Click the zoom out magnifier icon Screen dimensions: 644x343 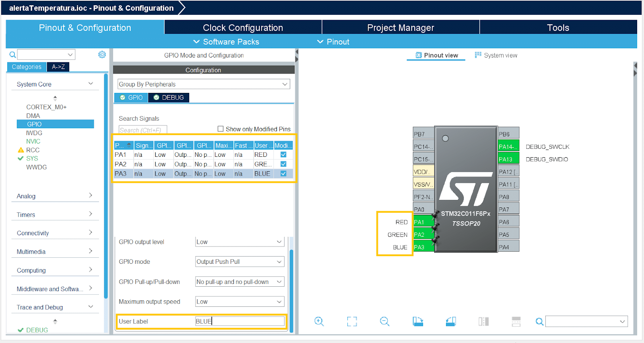coord(384,321)
